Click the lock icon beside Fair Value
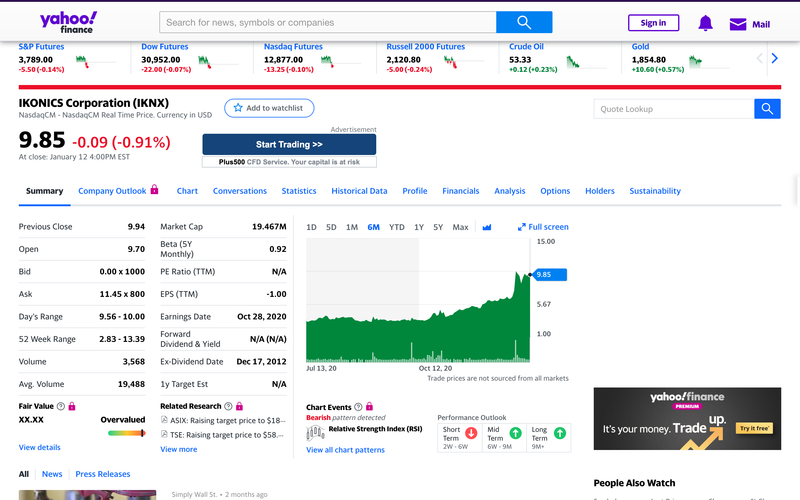 coord(72,406)
